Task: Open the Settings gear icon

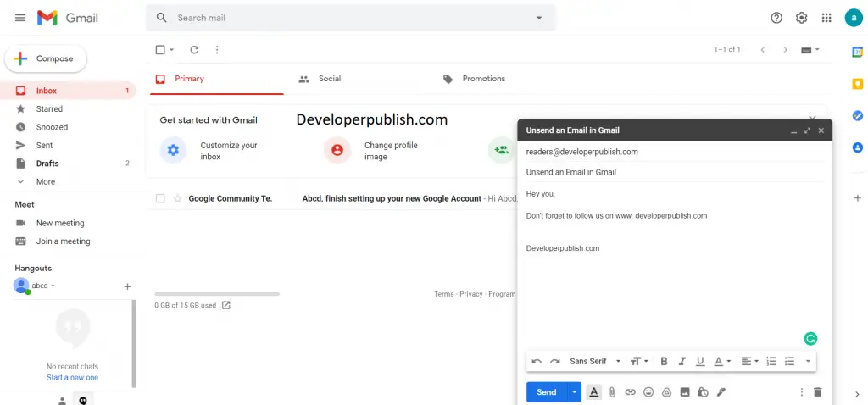Action: point(801,18)
